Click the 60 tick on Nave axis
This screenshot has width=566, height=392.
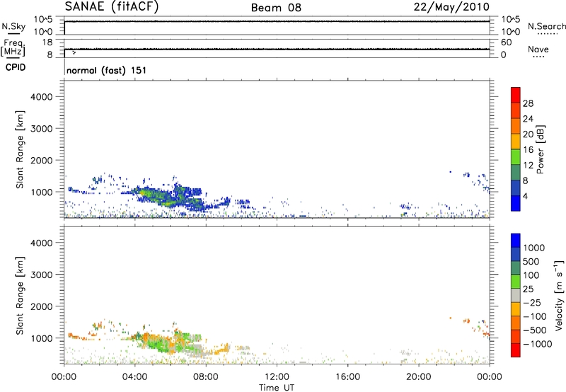tap(507, 42)
